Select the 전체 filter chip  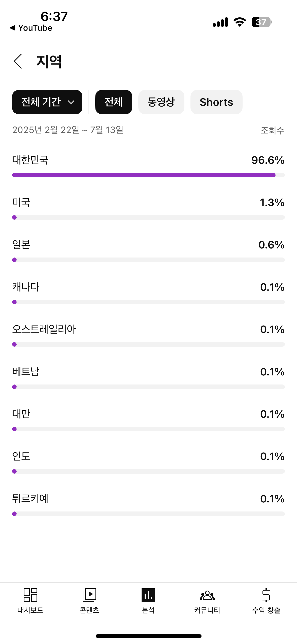point(114,102)
